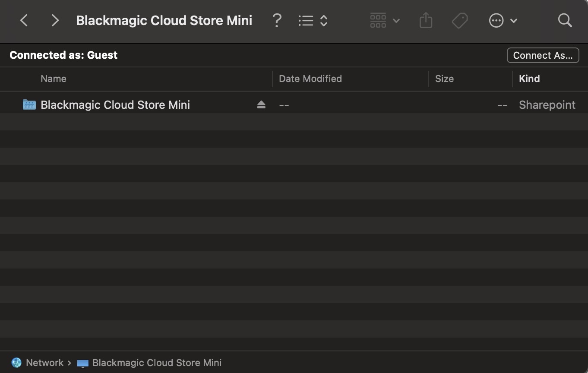588x373 pixels.
Task: Go forward with the right chevron arrow
Action: click(x=54, y=20)
